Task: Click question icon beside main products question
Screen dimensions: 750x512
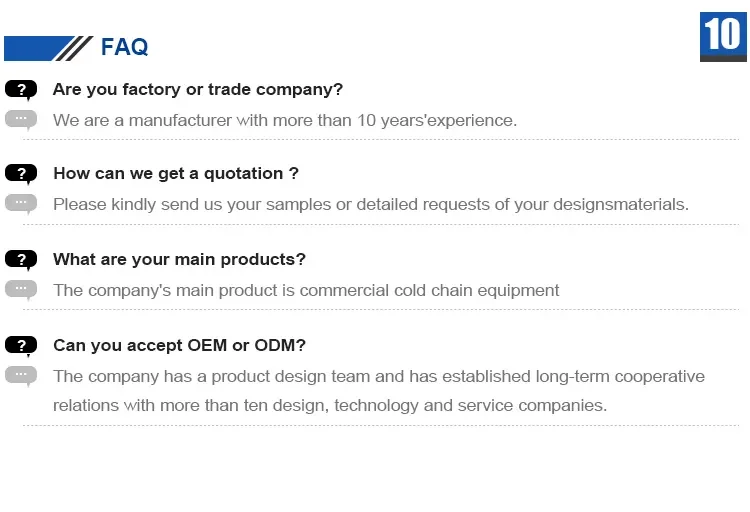Action: 21,260
